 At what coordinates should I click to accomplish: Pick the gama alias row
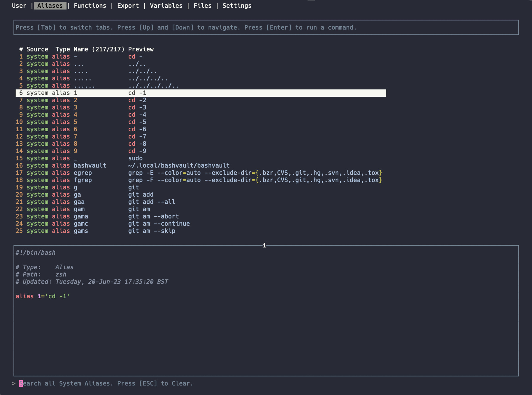click(81, 216)
